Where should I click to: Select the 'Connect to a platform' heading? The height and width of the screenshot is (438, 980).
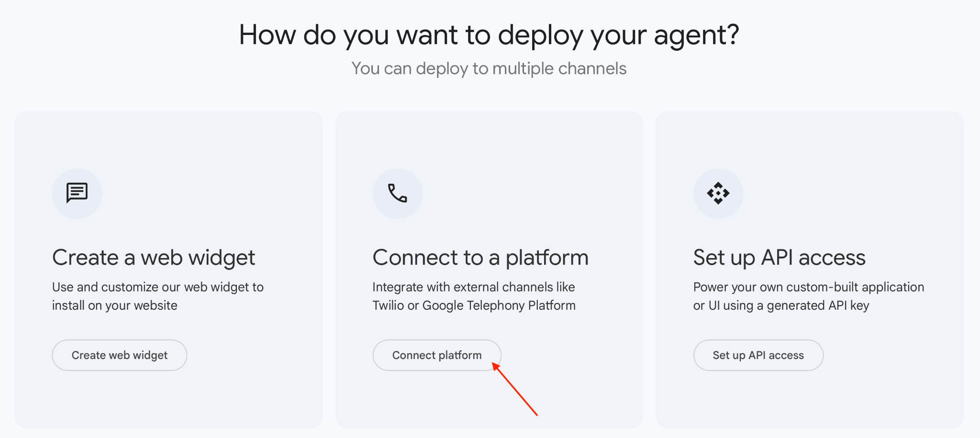coord(480,258)
